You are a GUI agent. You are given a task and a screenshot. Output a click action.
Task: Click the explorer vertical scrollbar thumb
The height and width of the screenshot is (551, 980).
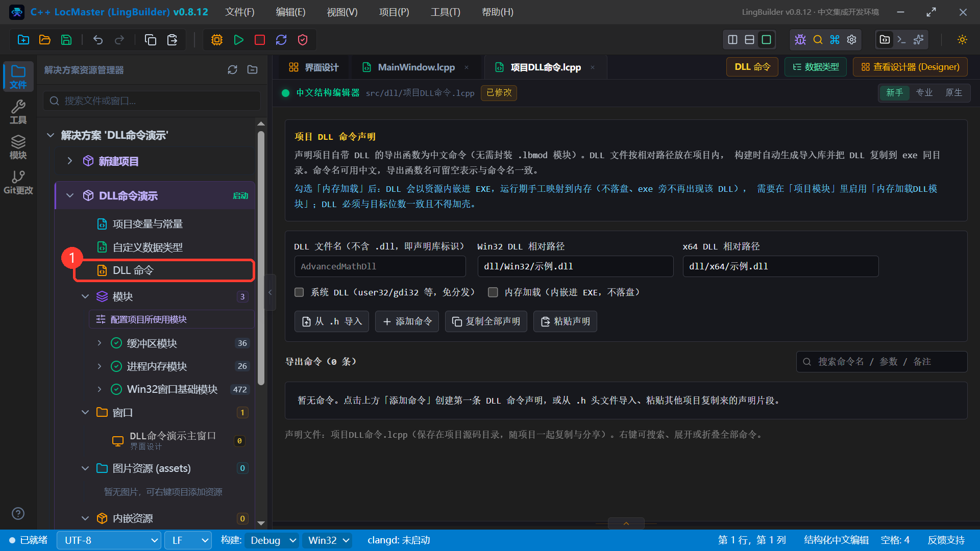point(261,258)
